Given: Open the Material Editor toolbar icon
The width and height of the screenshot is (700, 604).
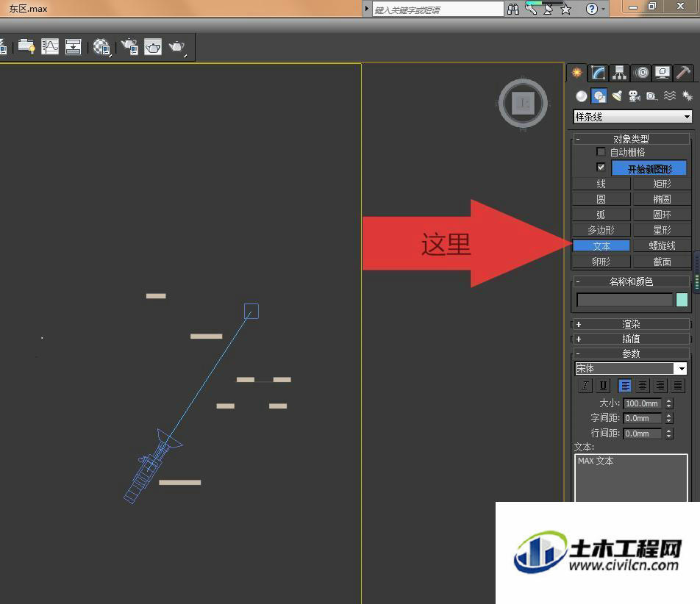Looking at the screenshot, I should (101, 46).
